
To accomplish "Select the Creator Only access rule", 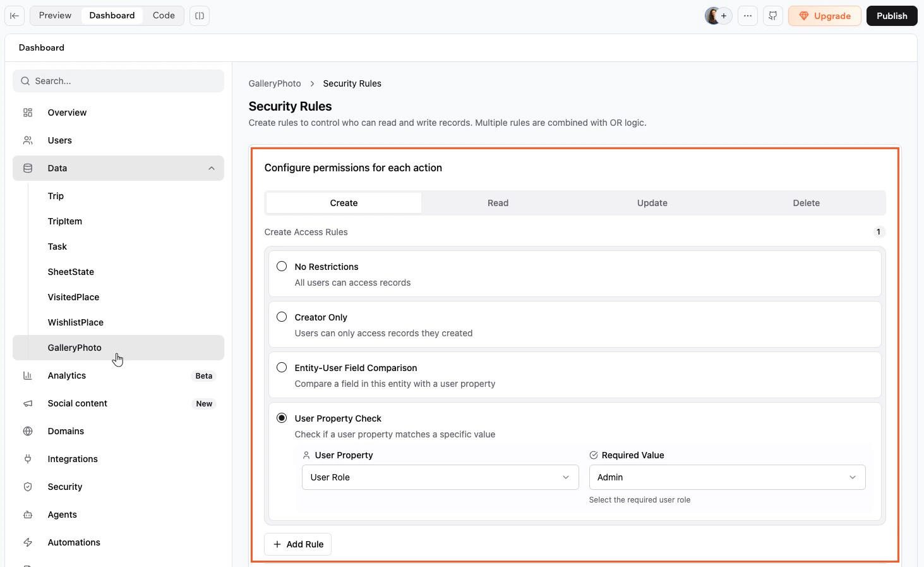I will point(282,317).
